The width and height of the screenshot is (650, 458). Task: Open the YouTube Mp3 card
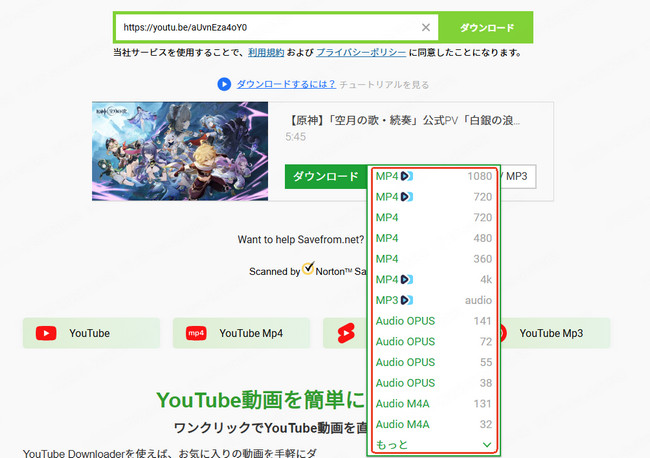(555, 333)
